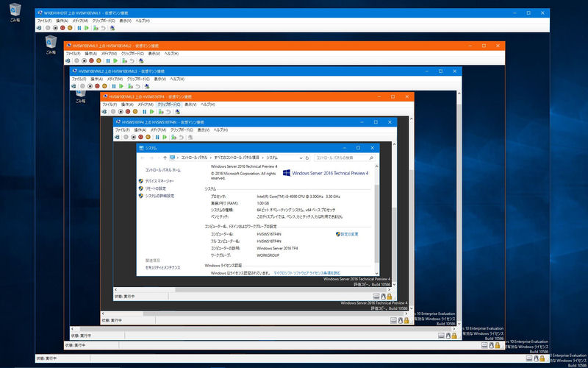The height and width of the screenshot is (368, 588).
Task: Click 設定の変更 link beside computer name
Action: 350,234
